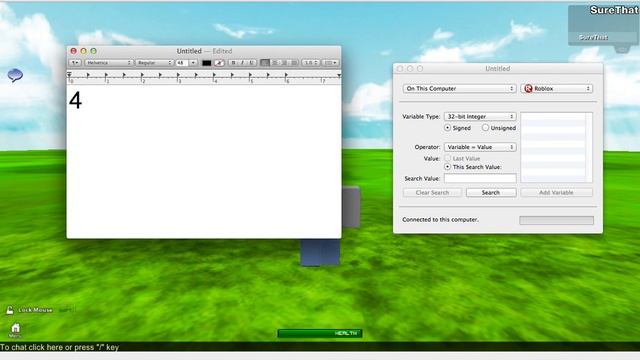Toggle bold formatting in TextEdit
Image resolution: width=640 pixels, height=360 pixels.
coord(233,63)
